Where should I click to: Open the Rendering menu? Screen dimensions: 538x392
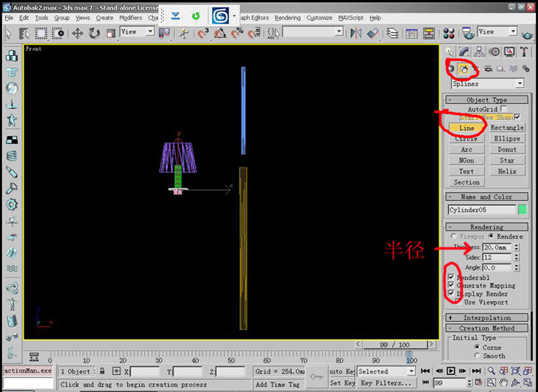click(288, 18)
